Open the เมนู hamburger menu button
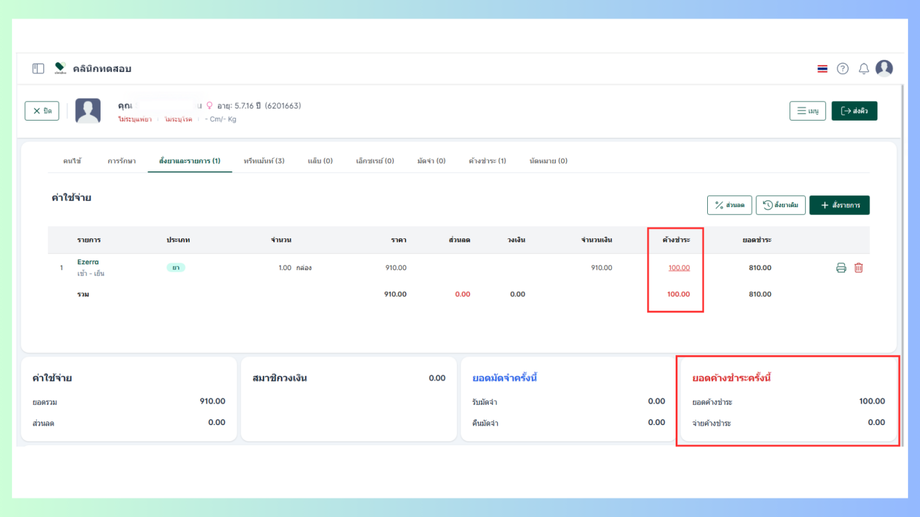This screenshot has width=920, height=517. click(x=807, y=111)
